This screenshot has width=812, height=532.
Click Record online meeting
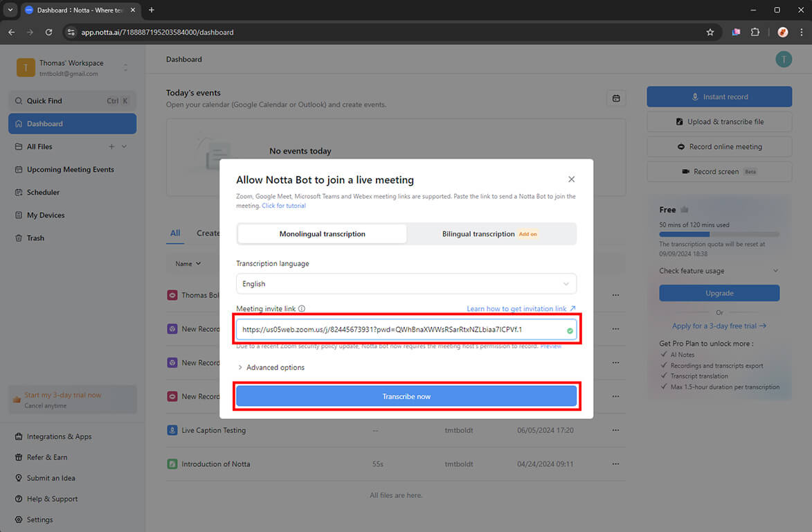click(x=719, y=147)
